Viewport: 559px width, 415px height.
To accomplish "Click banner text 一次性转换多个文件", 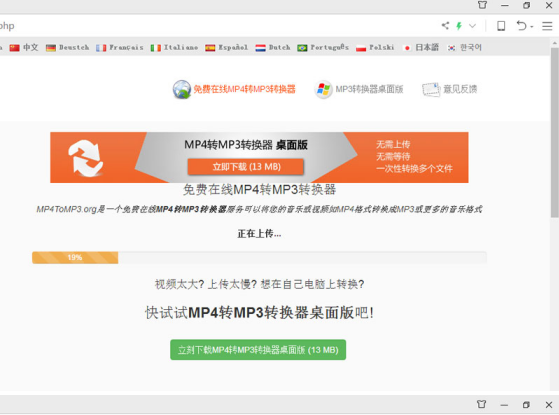I will [414, 168].
